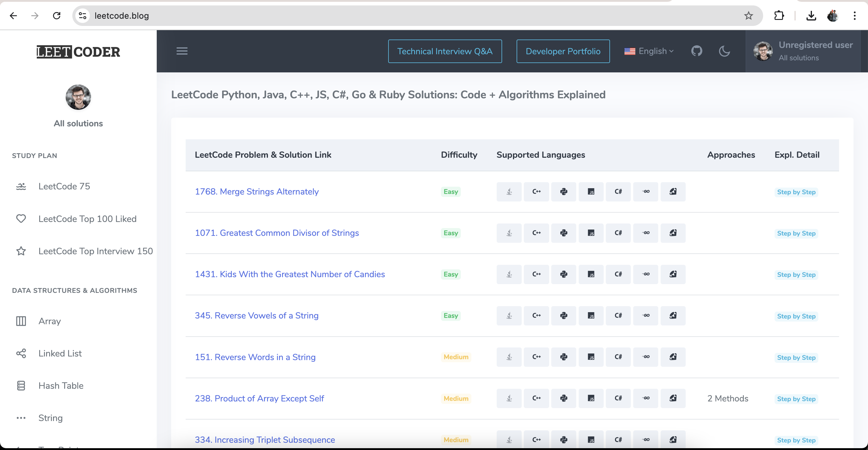Open C++ solution for Merge Strings Alternately

pos(536,192)
